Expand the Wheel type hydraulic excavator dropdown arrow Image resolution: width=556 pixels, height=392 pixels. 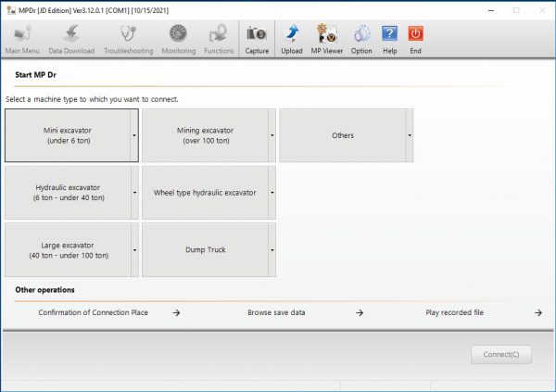coord(272,193)
